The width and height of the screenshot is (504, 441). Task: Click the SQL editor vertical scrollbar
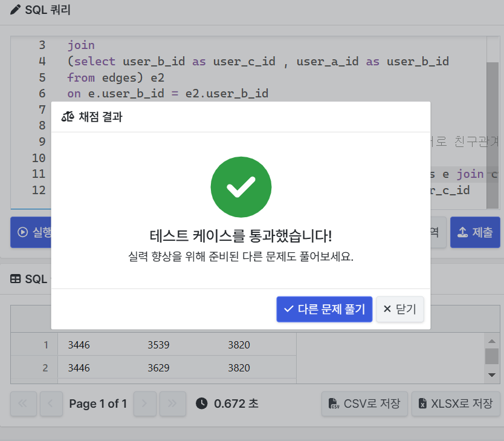point(493,135)
